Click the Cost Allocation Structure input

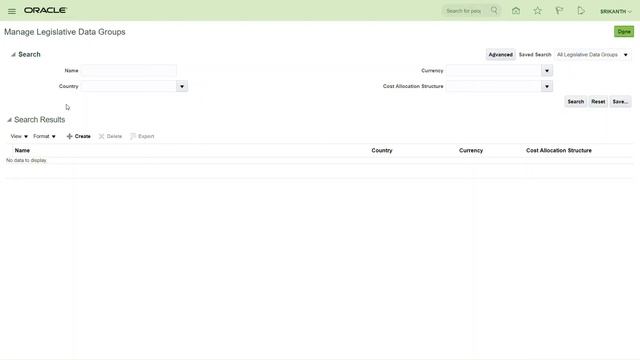click(x=494, y=87)
